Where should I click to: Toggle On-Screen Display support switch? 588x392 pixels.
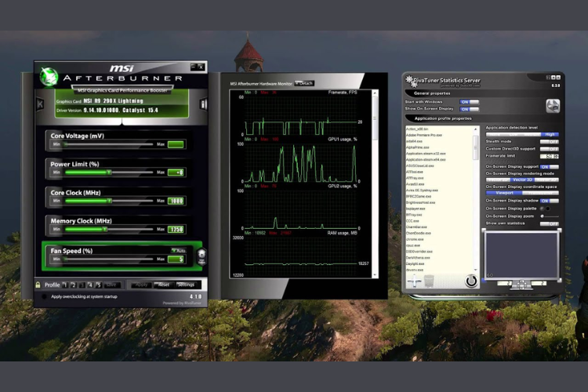pyautogui.click(x=550, y=167)
